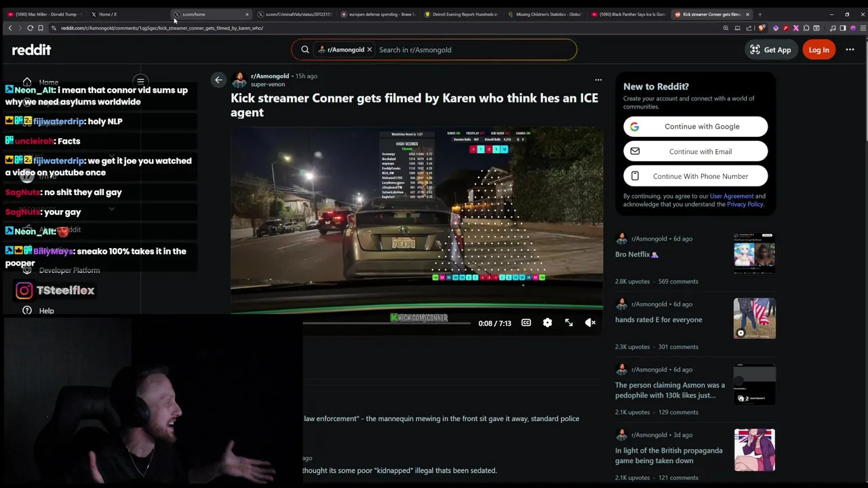Open the Privacy Policy link

coord(745,204)
